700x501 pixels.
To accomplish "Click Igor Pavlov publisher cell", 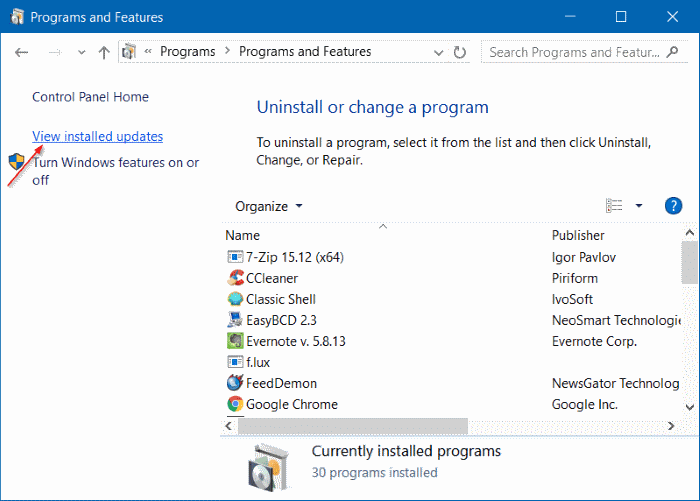I will (584, 257).
